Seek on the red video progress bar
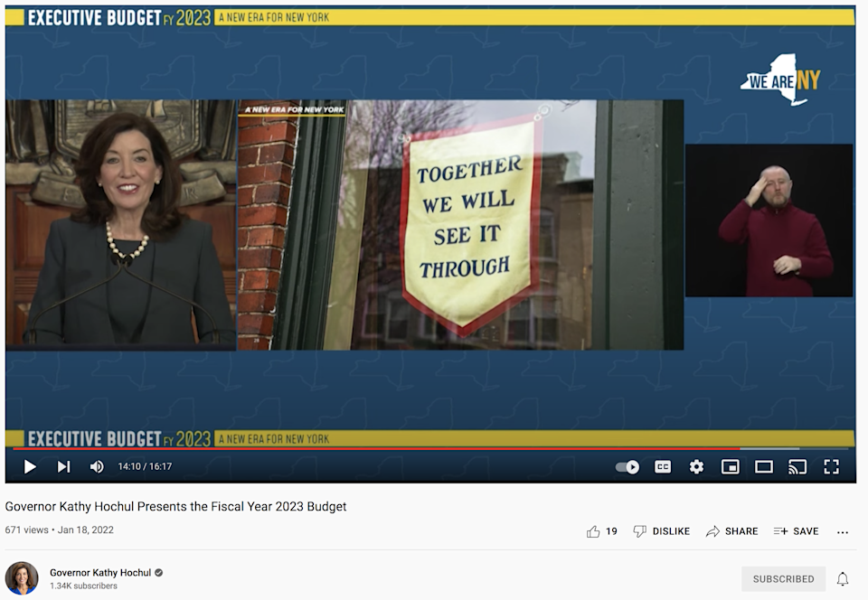The height and width of the screenshot is (600, 868). pyautogui.click(x=362, y=448)
